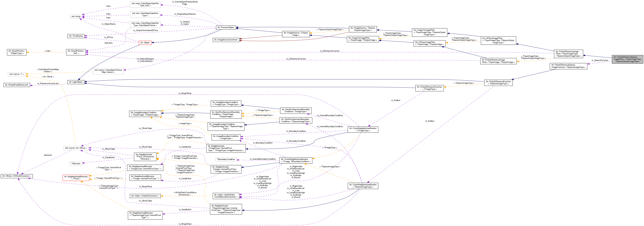Select std::map< DataObjectIdentifierType, DataObjectPointer > node

pos(145,24)
